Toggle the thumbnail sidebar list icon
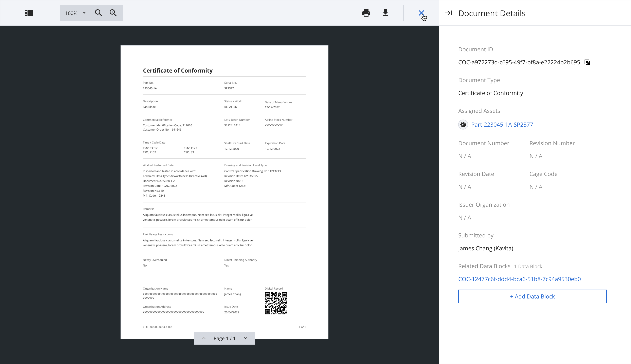The width and height of the screenshot is (631, 364). tap(29, 13)
